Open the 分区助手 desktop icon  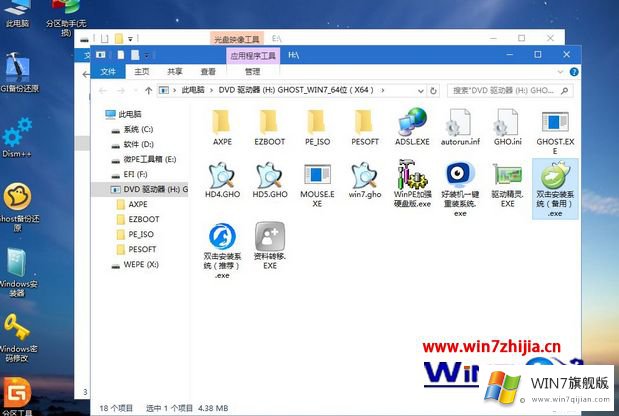click(66, 18)
